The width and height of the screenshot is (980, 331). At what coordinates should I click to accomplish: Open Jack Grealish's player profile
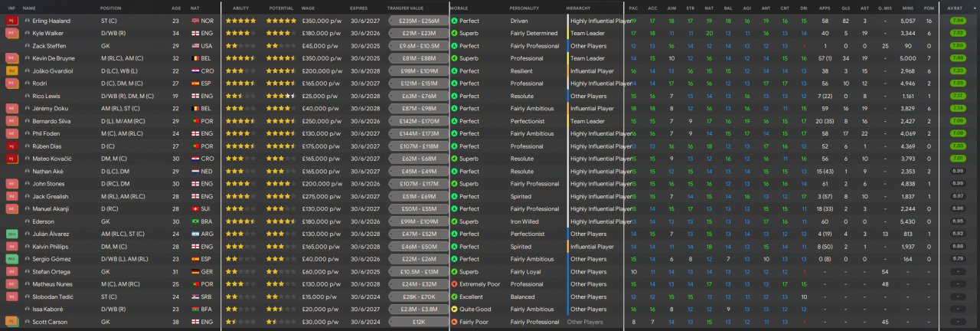pos(50,196)
